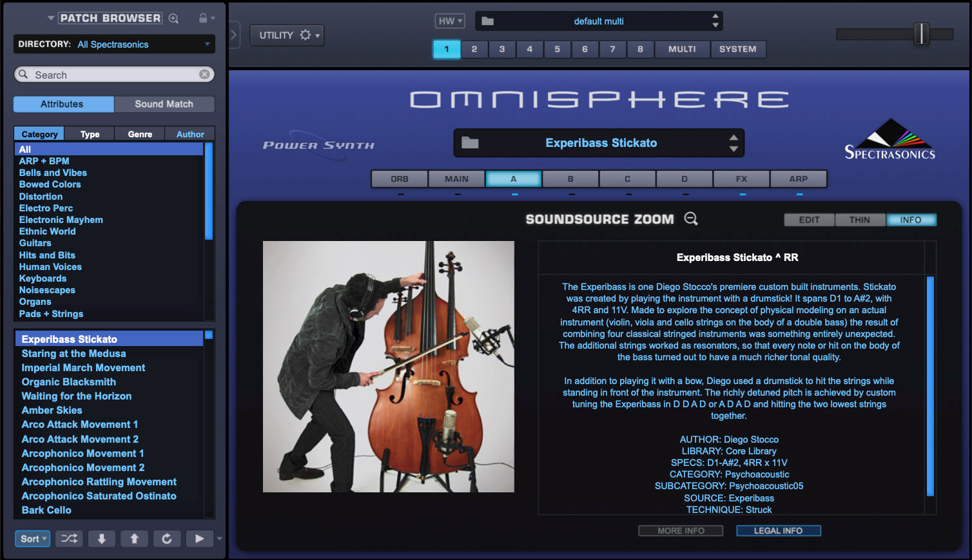Select the Type attribute column
972x560 pixels.
pos(90,134)
